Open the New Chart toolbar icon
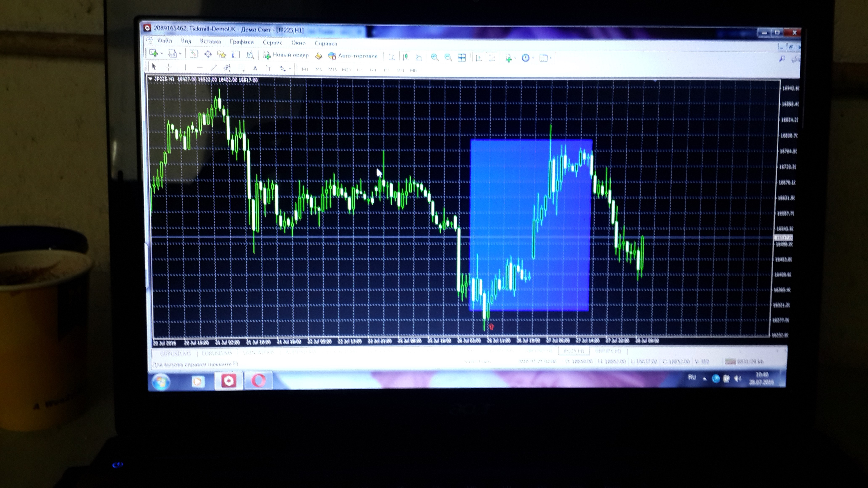The height and width of the screenshot is (488, 868). (x=154, y=53)
